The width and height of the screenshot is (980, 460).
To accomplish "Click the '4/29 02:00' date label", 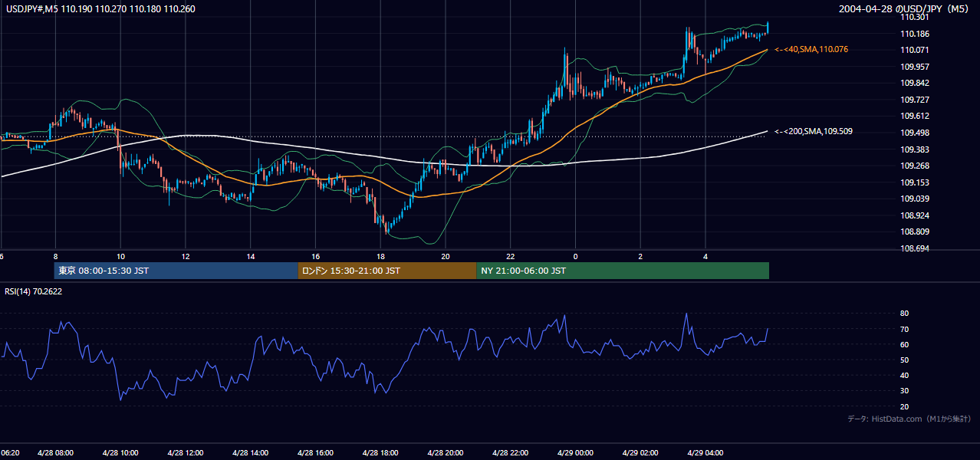I will coord(641,453).
